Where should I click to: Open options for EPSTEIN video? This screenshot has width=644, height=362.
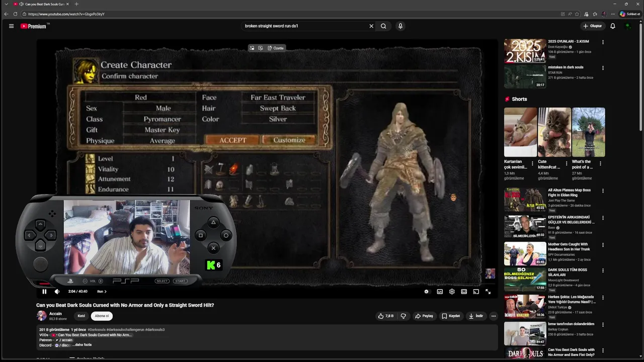tap(603, 218)
